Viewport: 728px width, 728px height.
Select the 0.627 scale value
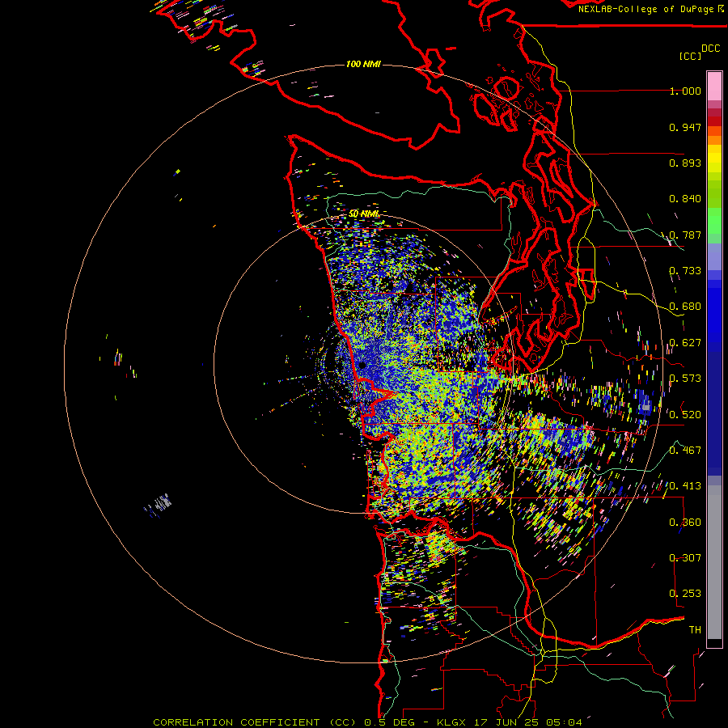(x=685, y=343)
